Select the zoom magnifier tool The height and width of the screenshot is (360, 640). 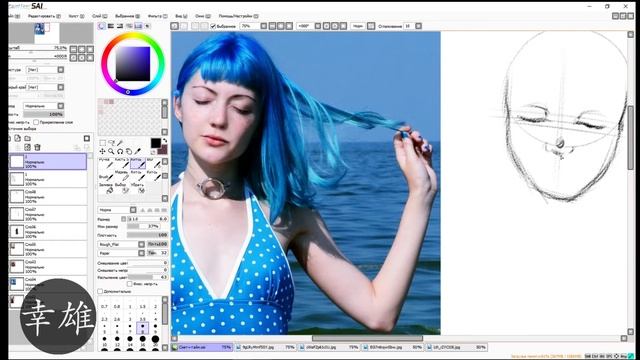pyautogui.click(x=111, y=151)
